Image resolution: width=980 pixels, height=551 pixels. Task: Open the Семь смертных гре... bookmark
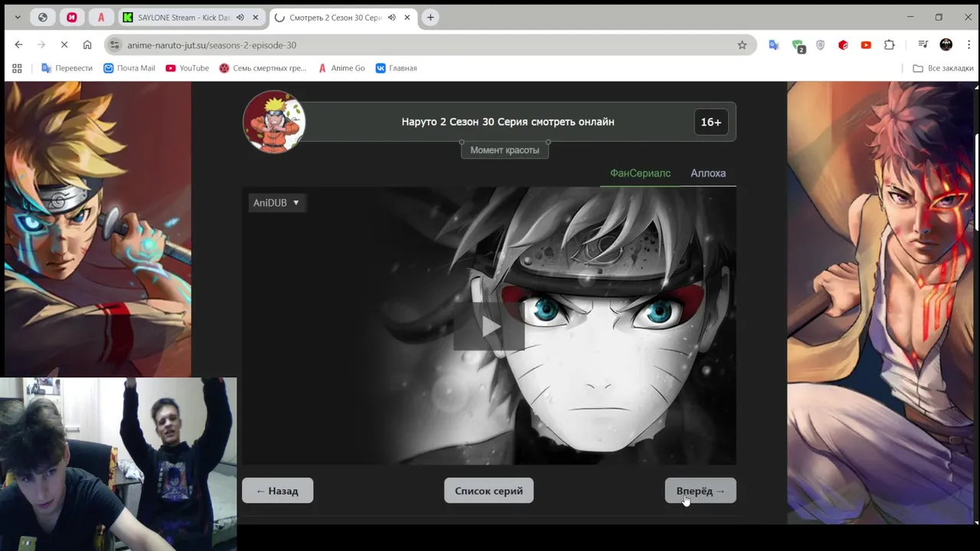point(263,68)
